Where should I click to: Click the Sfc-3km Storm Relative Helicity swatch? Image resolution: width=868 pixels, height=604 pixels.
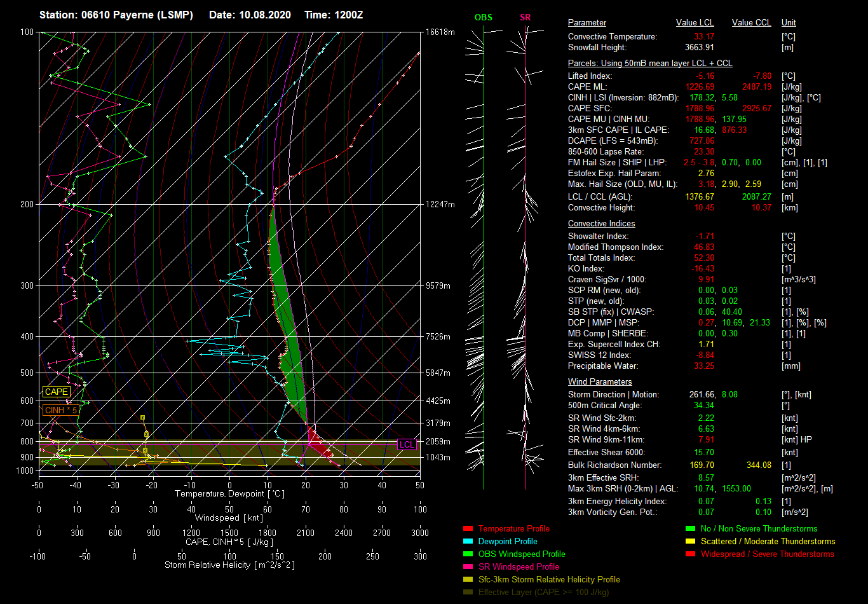(468, 580)
